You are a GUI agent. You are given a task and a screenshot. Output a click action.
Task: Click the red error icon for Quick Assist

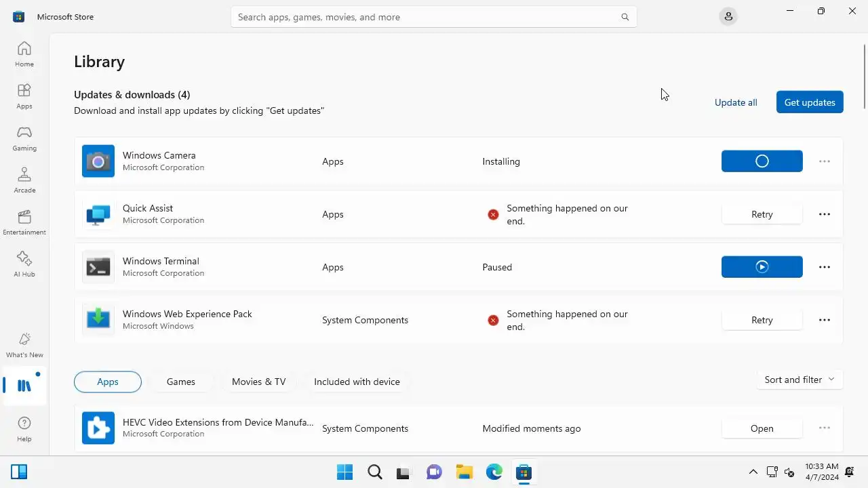pyautogui.click(x=493, y=214)
